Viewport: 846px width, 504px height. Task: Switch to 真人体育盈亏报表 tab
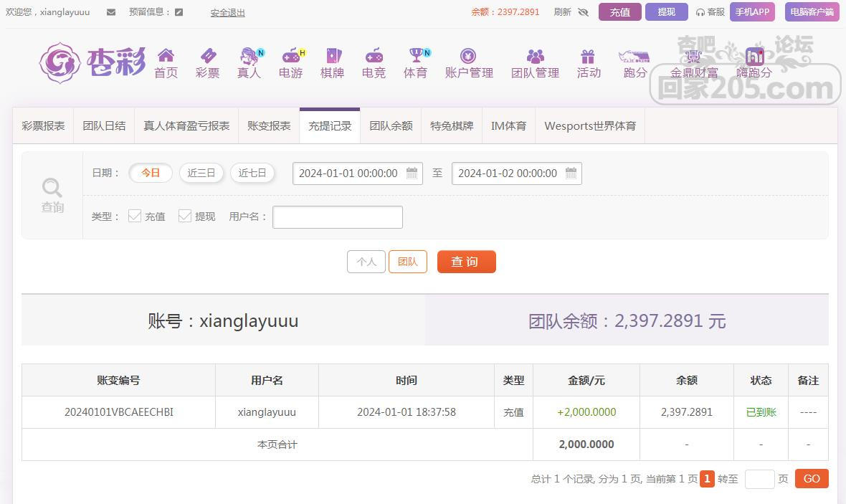(186, 125)
